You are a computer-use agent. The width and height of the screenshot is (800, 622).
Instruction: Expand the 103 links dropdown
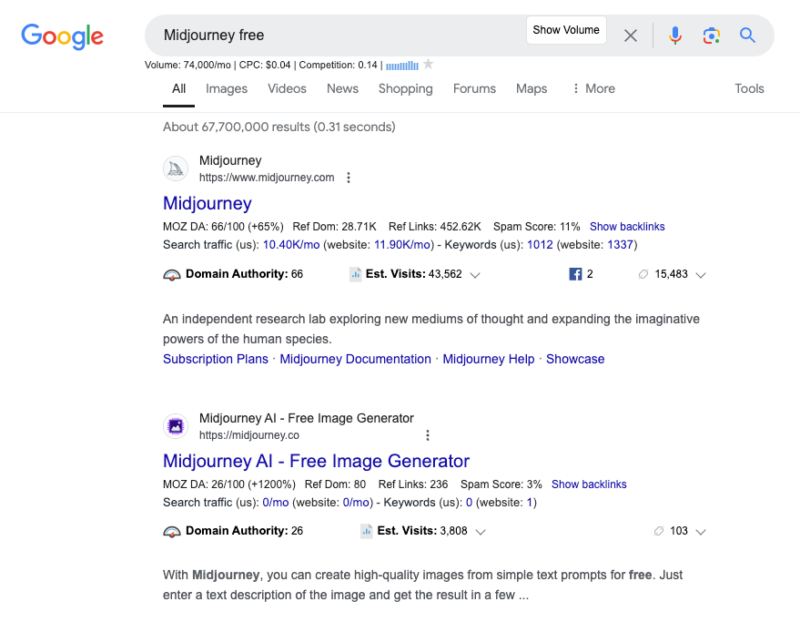coord(701,532)
